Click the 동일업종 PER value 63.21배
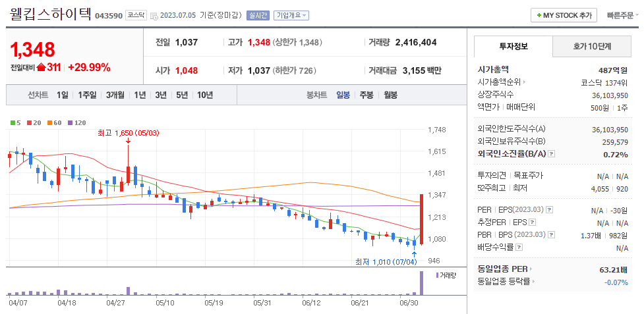644x314 pixels. [614, 270]
